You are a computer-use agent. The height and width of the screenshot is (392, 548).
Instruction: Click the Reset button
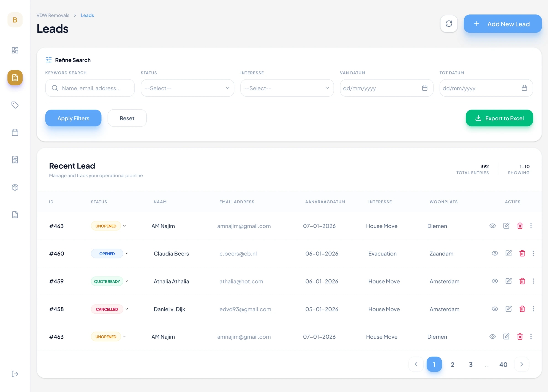(127, 118)
